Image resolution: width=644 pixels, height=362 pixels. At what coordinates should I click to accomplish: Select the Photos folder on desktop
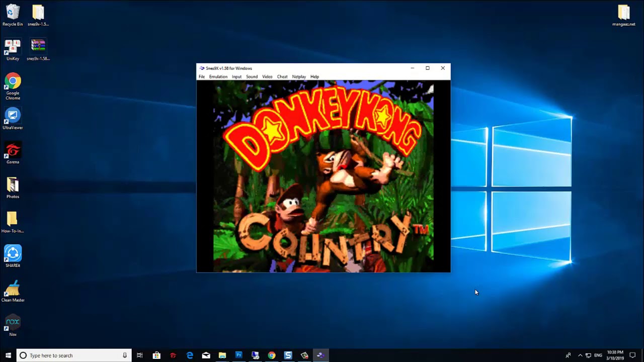coord(13,189)
